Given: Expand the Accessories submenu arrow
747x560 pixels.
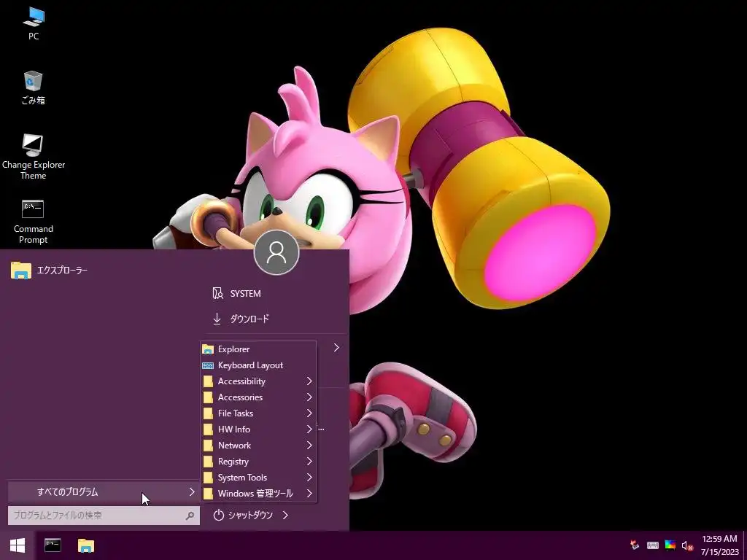Looking at the screenshot, I should 309,397.
